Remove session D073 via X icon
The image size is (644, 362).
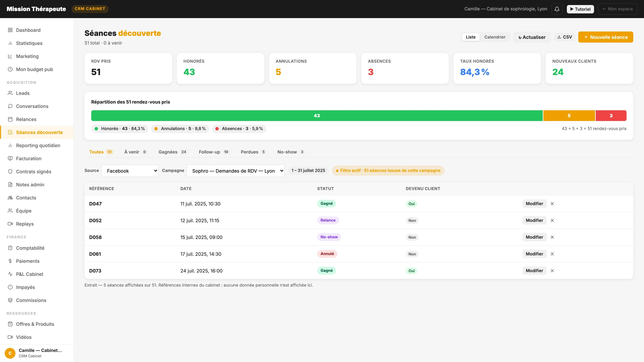[552, 270]
